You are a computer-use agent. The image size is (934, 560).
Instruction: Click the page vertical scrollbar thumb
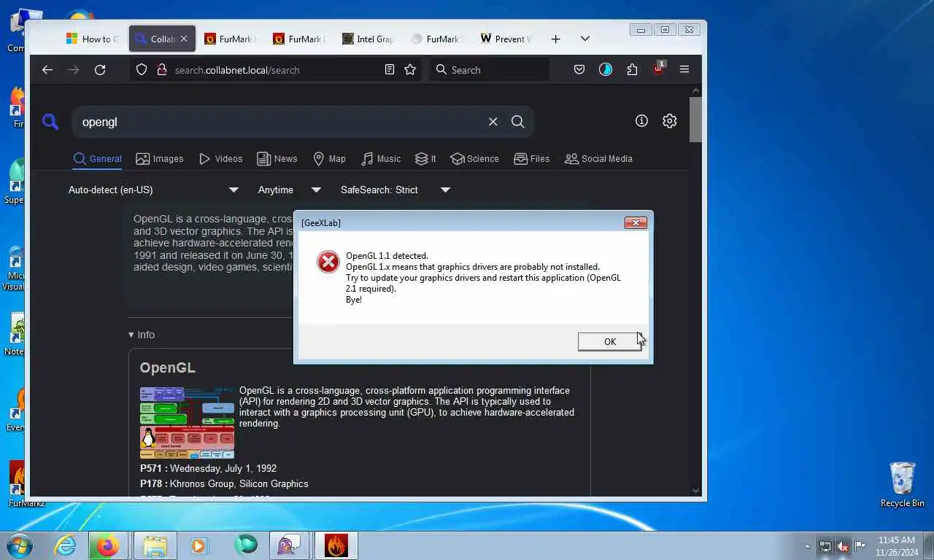coord(695,119)
